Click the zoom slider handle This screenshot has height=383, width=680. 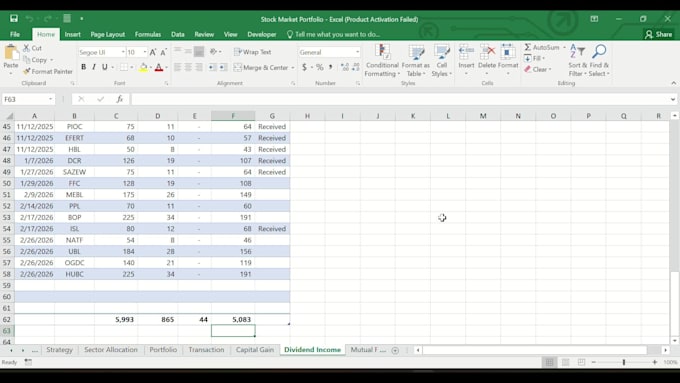(624, 362)
